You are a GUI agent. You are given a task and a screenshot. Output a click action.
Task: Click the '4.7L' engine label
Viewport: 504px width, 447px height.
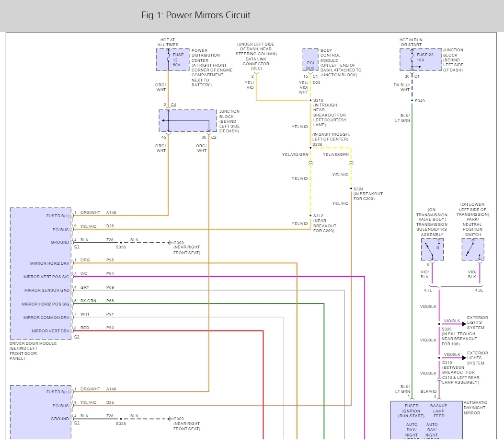[x=428, y=290]
